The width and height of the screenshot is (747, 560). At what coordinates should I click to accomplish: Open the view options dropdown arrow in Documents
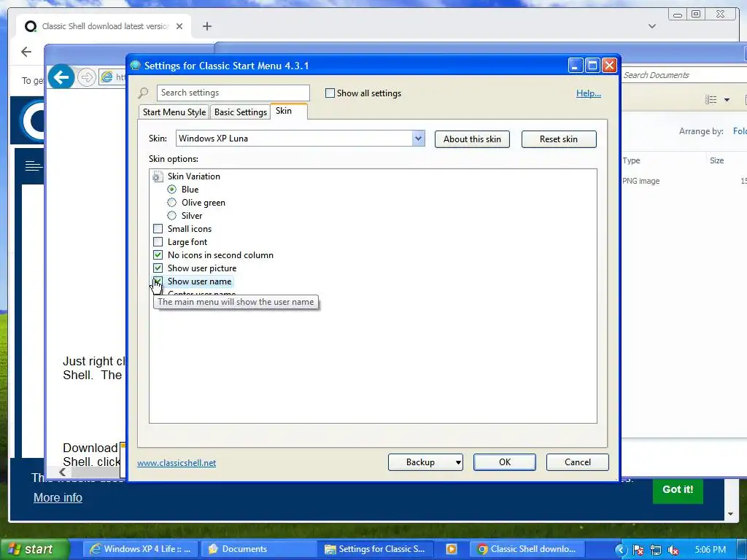tap(727, 99)
